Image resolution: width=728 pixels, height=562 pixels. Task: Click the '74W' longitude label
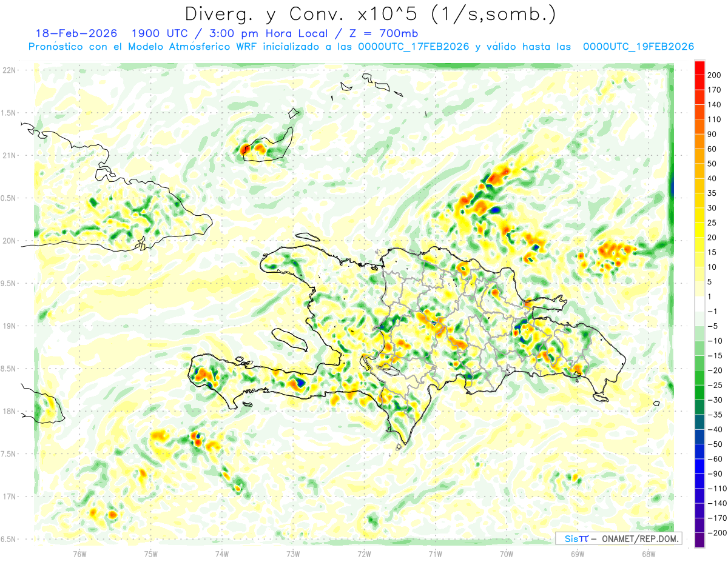(x=222, y=554)
